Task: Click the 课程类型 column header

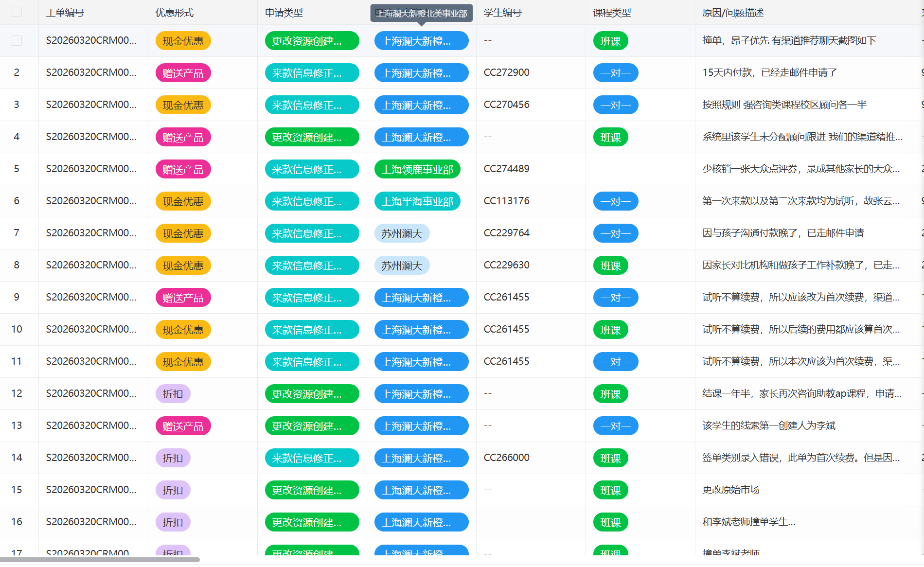Action: point(612,13)
